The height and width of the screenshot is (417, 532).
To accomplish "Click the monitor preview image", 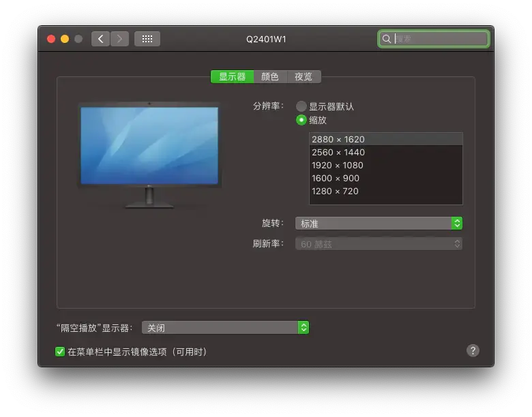I will pos(149,155).
